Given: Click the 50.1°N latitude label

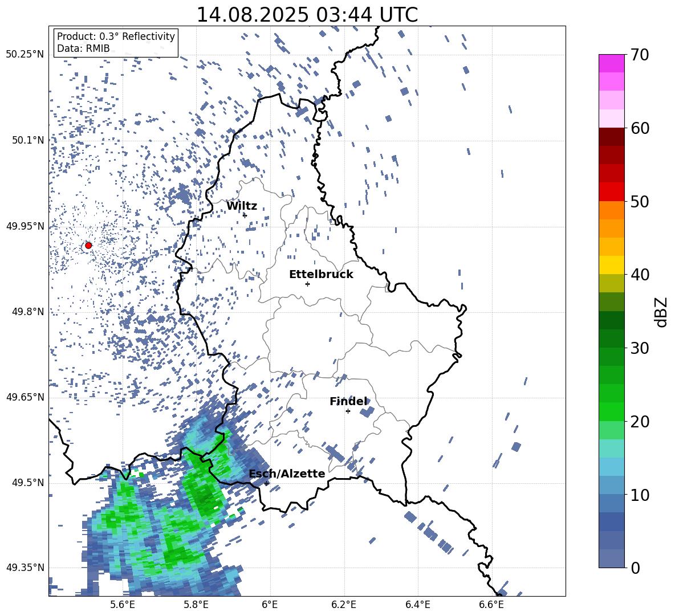Looking at the screenshot, I should tap(27, 140).
